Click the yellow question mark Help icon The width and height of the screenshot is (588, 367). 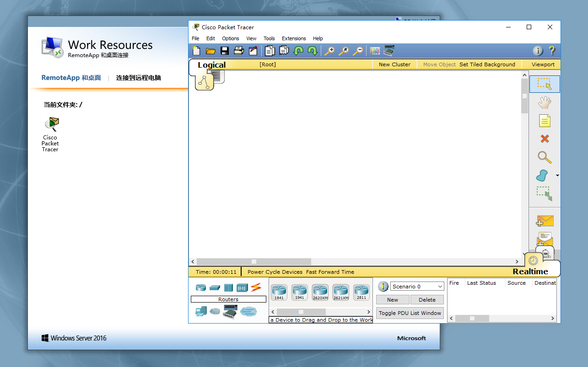(552, 51)
